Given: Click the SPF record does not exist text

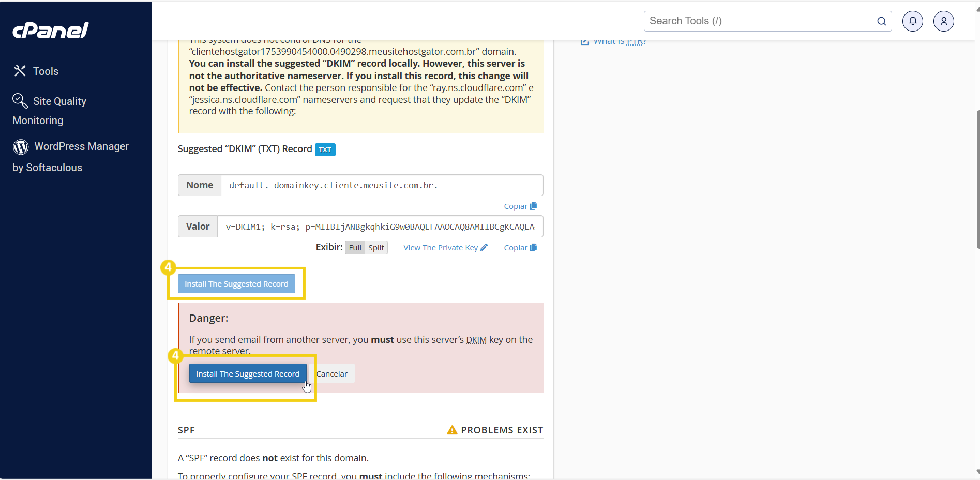Looking at the screenshot, I should [x=273, y=458].
